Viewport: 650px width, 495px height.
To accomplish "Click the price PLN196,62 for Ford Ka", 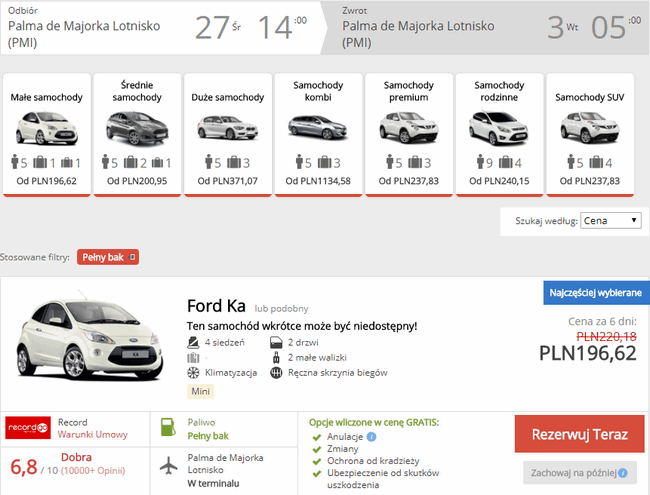I will click(588, 353).
